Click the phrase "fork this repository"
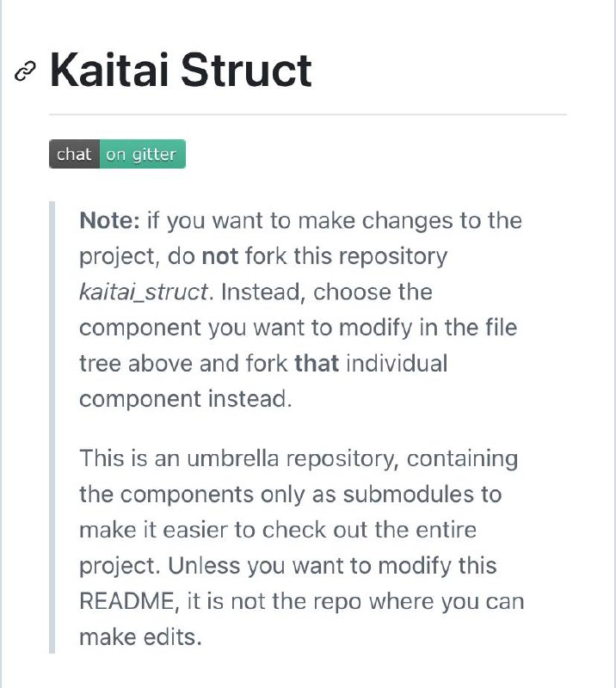The image size is (616, 688). pos(347,256)
